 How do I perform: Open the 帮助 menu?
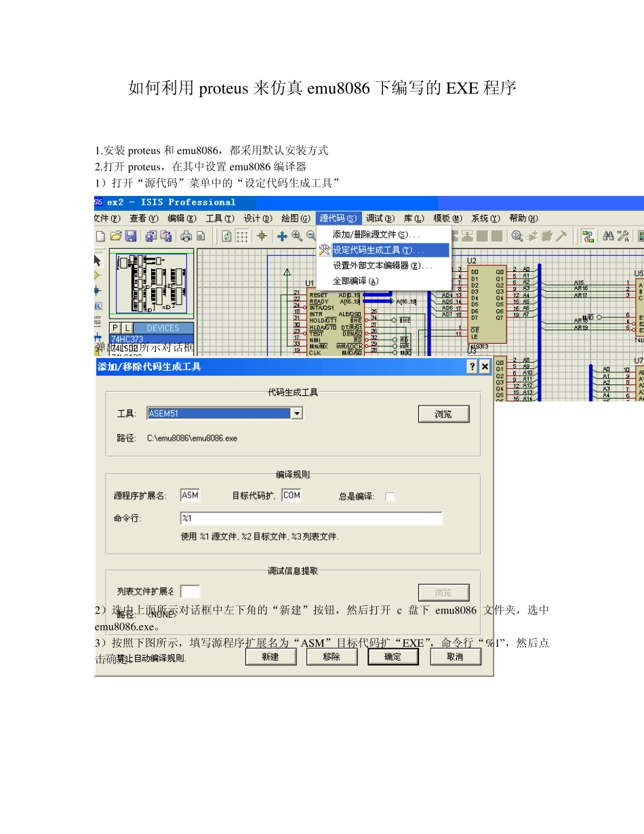pyautogui.click(x=523, y=218)
